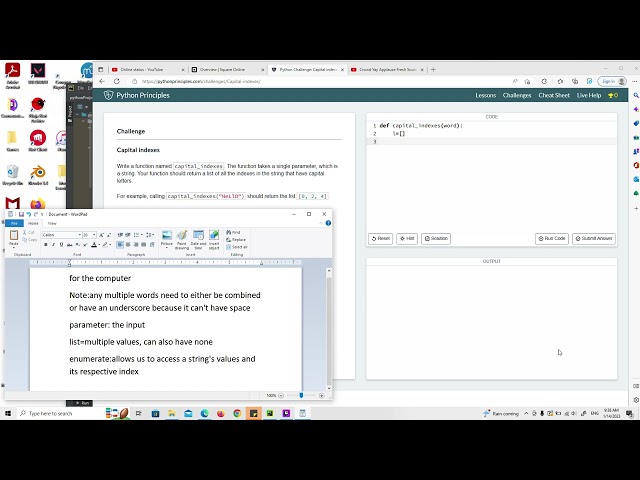Image resolution: width=640 pixels, height=480 pixels.
Task: Toggle Italic formatting in WordPad
Action: [53, 244]
